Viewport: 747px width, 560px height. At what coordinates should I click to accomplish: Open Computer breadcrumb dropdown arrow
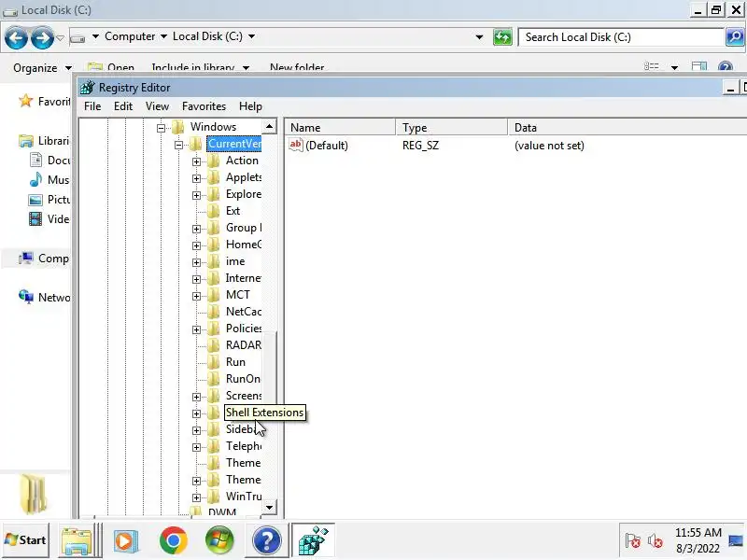point(163,36)
